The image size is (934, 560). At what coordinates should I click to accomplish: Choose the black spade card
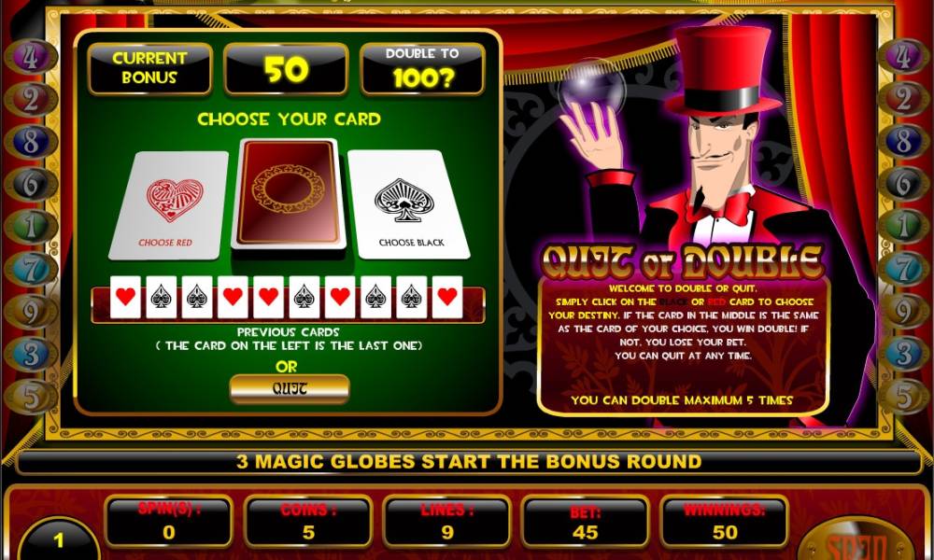pyautogui.click(x=408, y=204)
